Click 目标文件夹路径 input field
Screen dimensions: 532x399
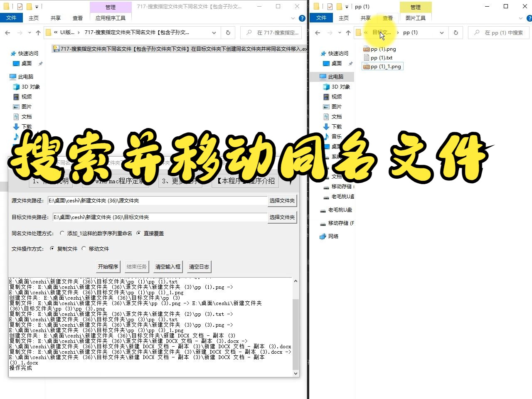(x=160, y=217)
